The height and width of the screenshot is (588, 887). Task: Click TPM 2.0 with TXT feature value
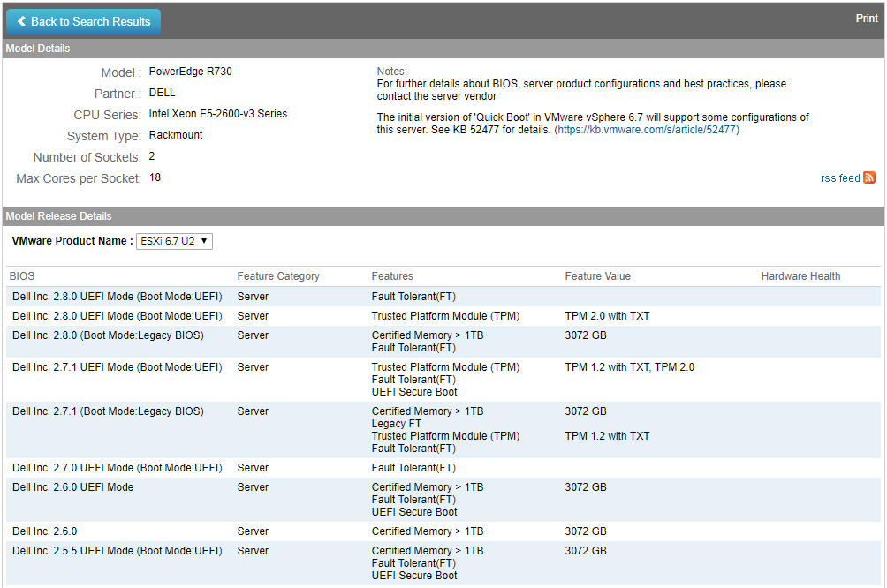coord(607,315)
